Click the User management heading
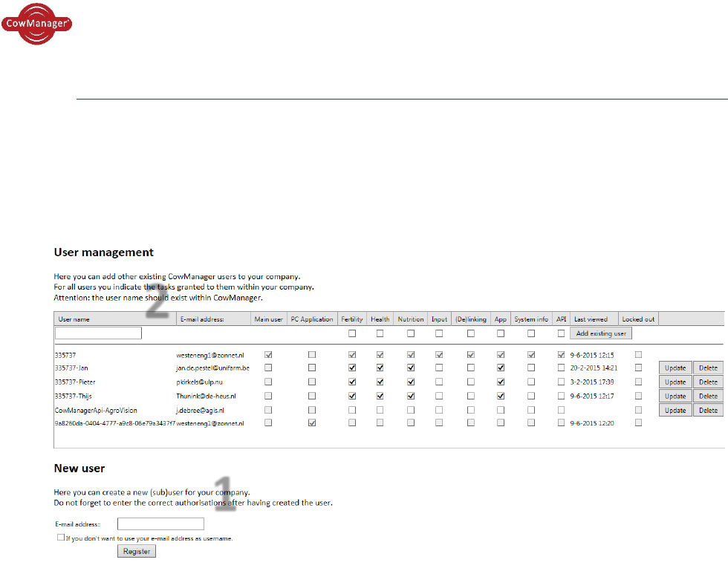 tap(103, 252)
